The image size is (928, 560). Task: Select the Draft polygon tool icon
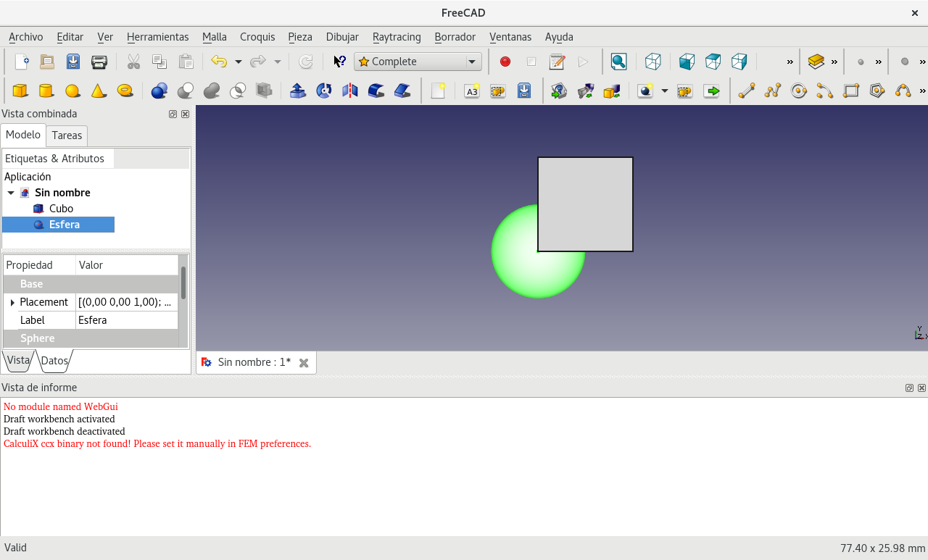[877, 91]
